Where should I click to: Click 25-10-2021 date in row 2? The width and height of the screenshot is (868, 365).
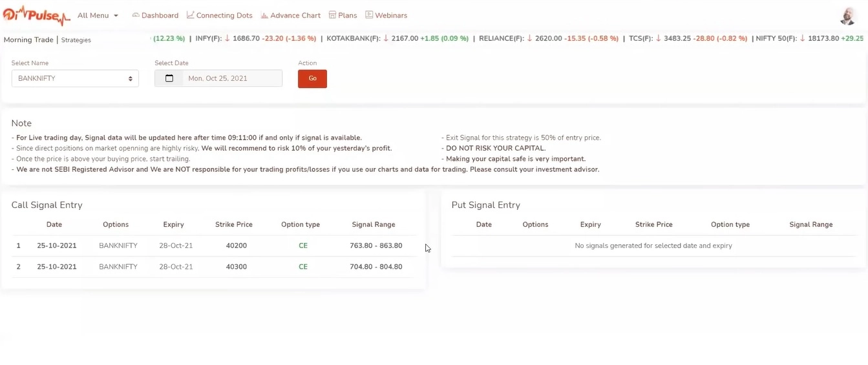click(x=57, y=267)
